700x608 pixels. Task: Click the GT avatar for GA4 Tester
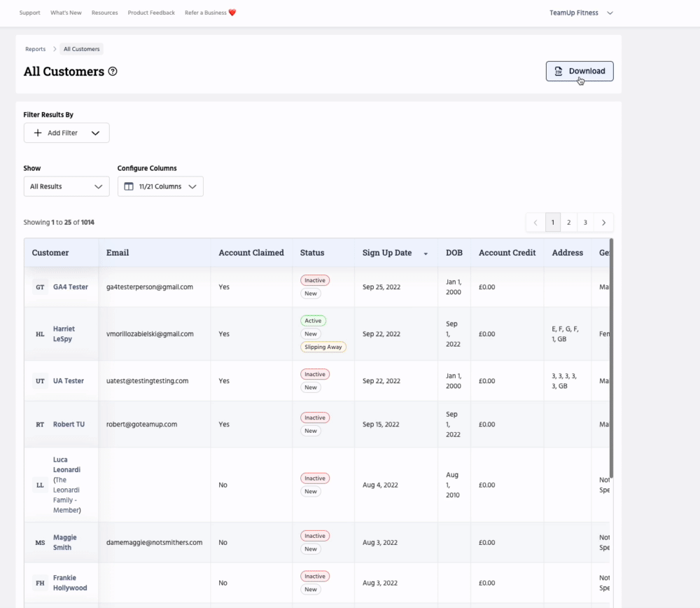[x=40, y=287]
